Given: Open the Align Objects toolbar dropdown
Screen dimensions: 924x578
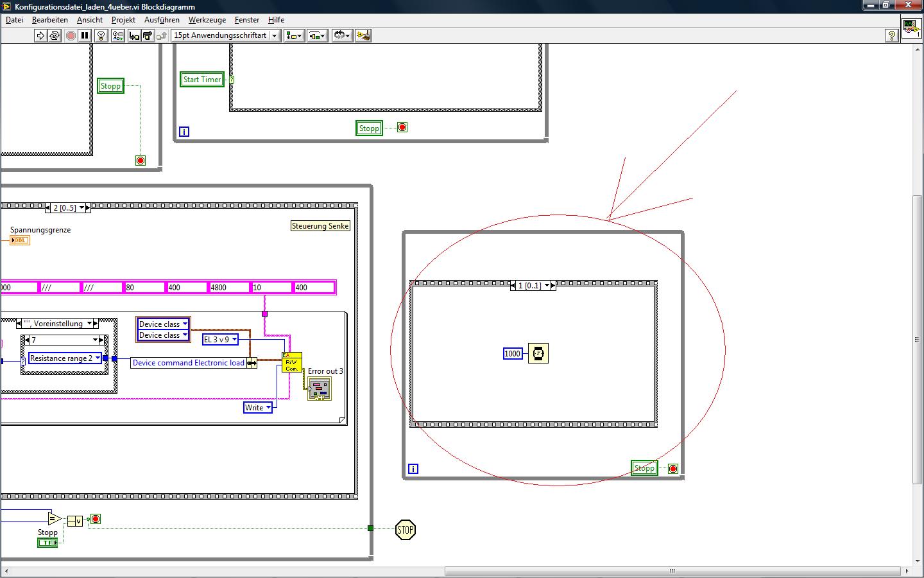Looking at the screenshot, I should [x=294, y=35].
